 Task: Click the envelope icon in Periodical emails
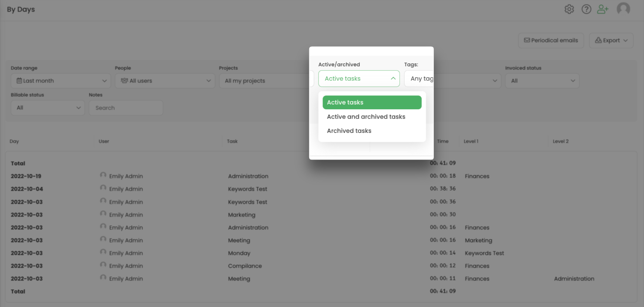pos(527,40)
